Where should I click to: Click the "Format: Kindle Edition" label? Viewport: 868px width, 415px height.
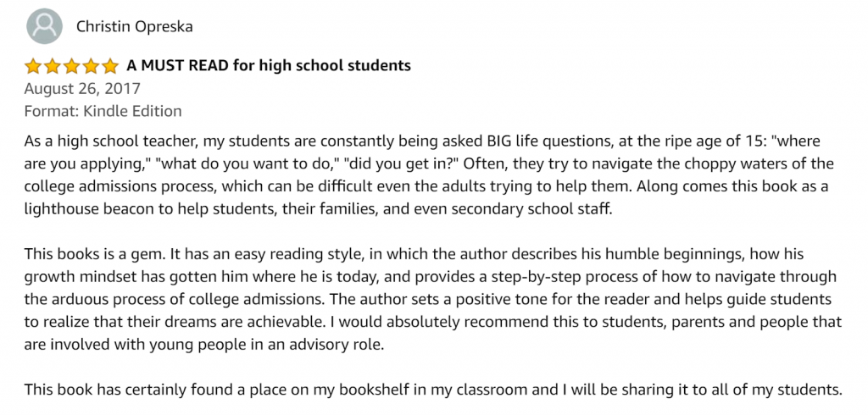point(103,111)
